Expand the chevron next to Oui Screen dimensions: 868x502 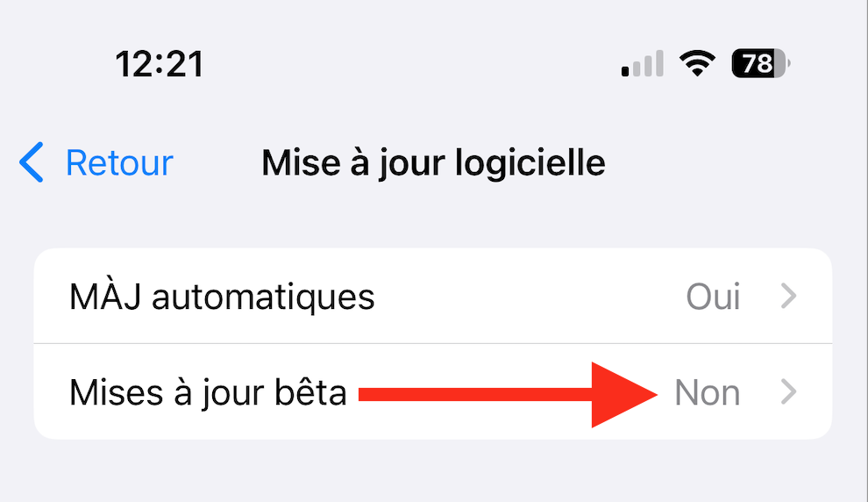(789, 297)
